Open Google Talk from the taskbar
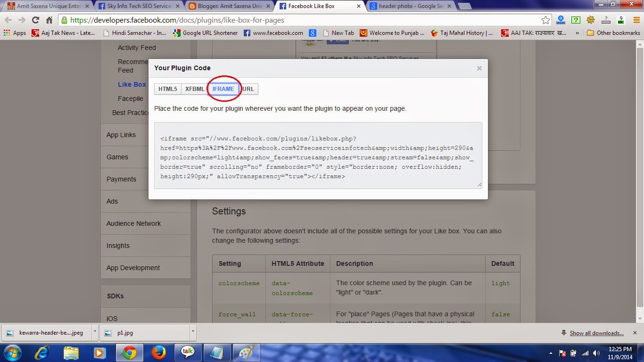 click(188, 353)
